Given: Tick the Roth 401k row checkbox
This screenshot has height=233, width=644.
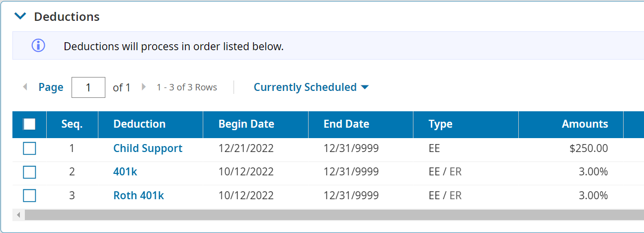Looking at the screenshot, I should (29, 196).
